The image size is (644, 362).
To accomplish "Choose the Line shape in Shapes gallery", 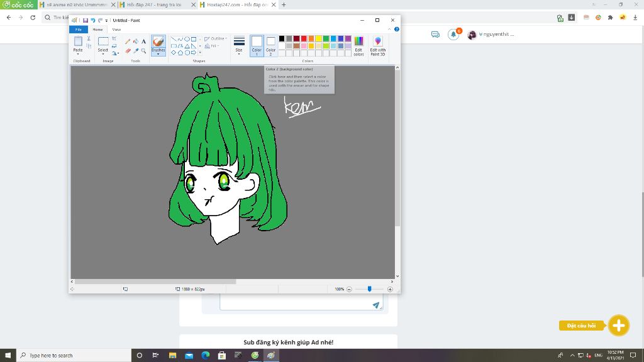I will pos(174,40).
